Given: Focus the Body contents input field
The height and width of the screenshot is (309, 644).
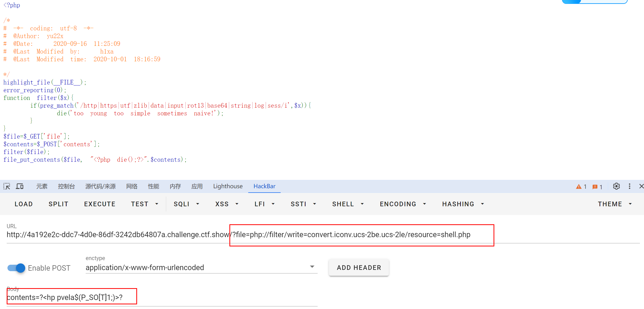Looking at the screenshot, I should point(162,297).
